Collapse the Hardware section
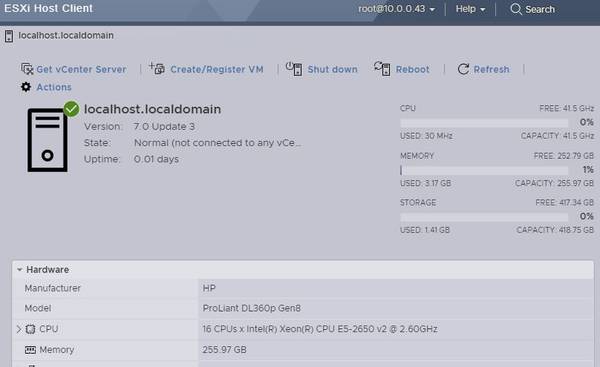Image resolution: width=600 pixels, height=367 pixels. pos(20,270)
